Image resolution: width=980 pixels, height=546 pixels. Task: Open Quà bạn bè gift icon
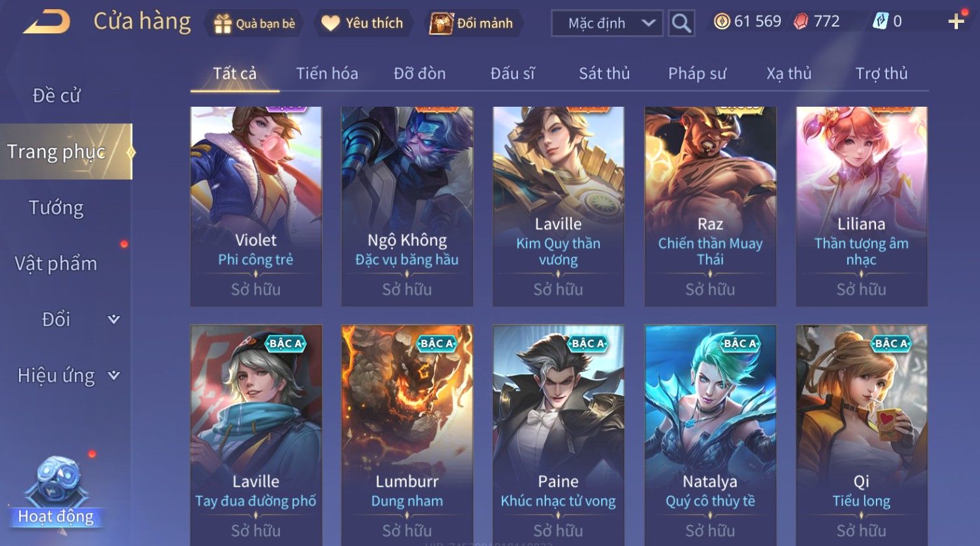223,23
